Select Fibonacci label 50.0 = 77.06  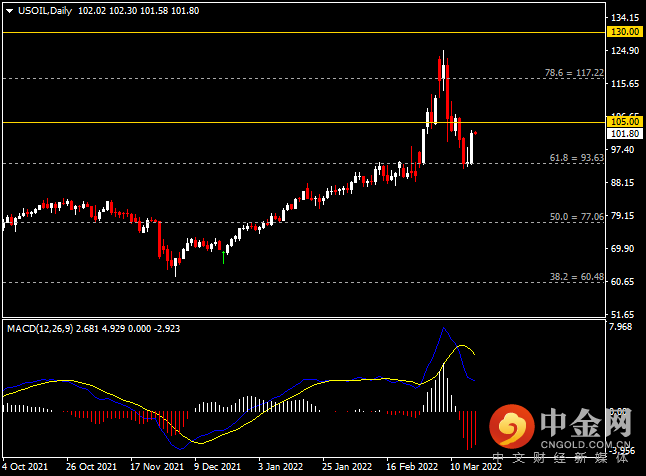click(577, 217)
